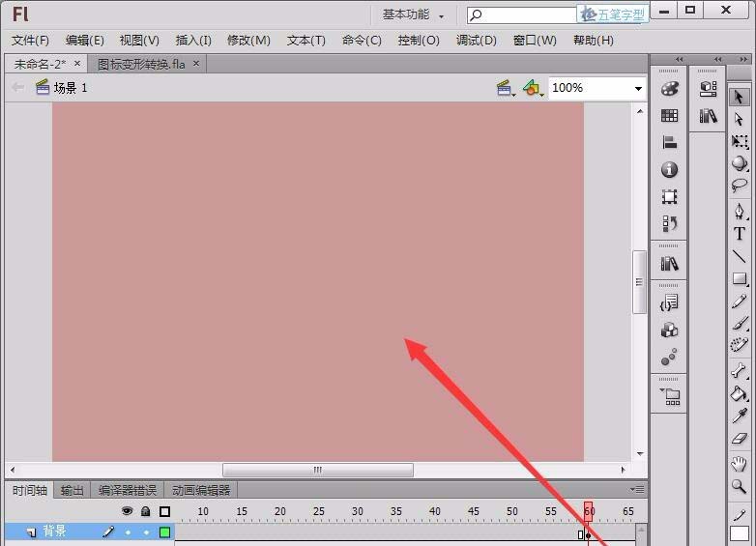Open the Transform panel
The height and width of the screenshot is (546, 756).
pos(669,196)
